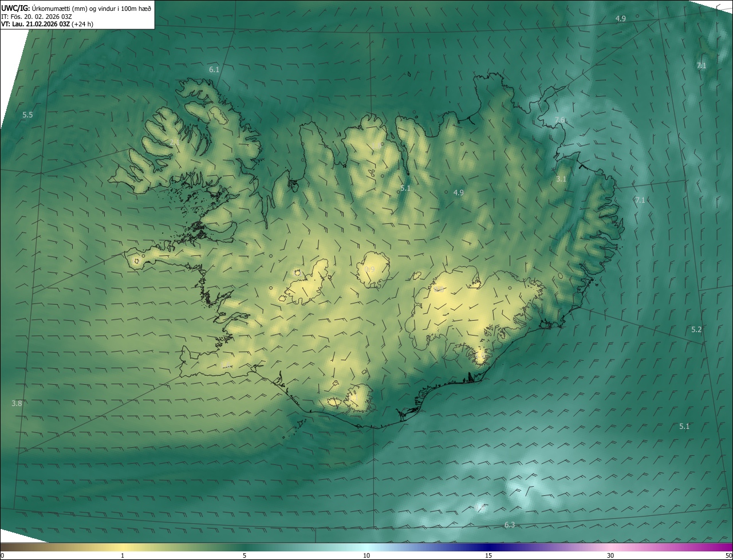Pick the 3.1 value label on the map
This screenshot has height=560, width=733.
pos(561,179)
